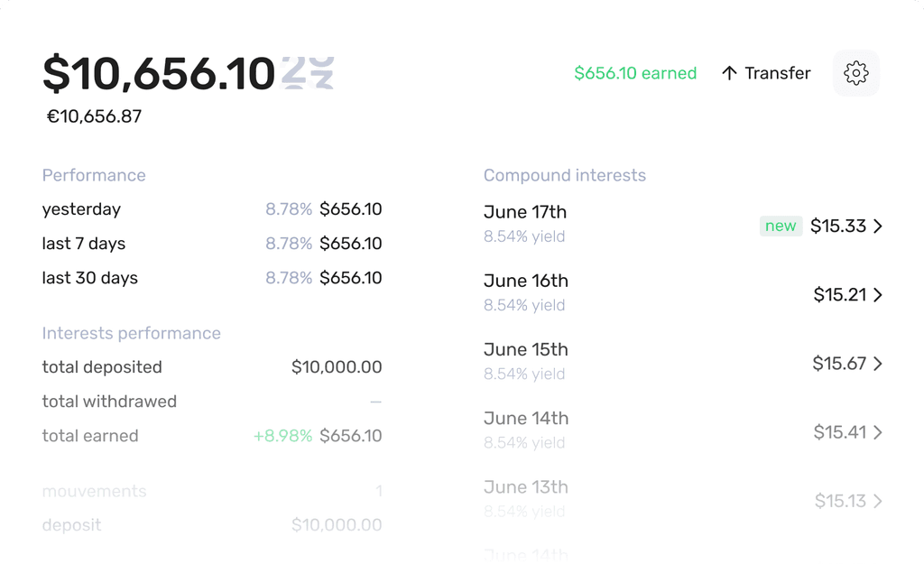The width and height of the screenshot is (924, 564).
Task: Click the Transfer up-arrow icon
Action: click(729, 73)
